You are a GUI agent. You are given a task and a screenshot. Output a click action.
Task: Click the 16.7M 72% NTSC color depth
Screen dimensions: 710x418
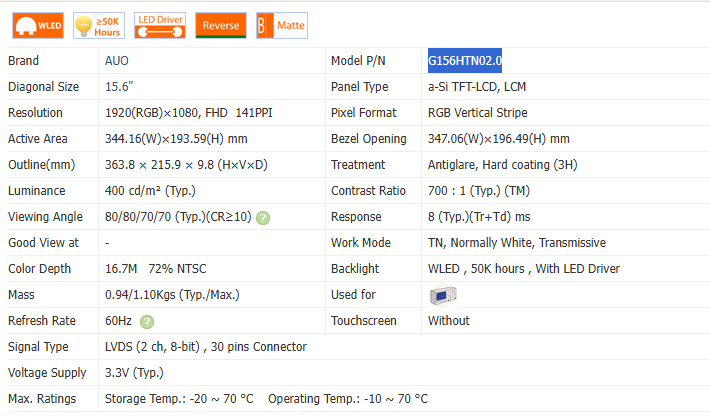pyautogui.click(x=155, y=269)
